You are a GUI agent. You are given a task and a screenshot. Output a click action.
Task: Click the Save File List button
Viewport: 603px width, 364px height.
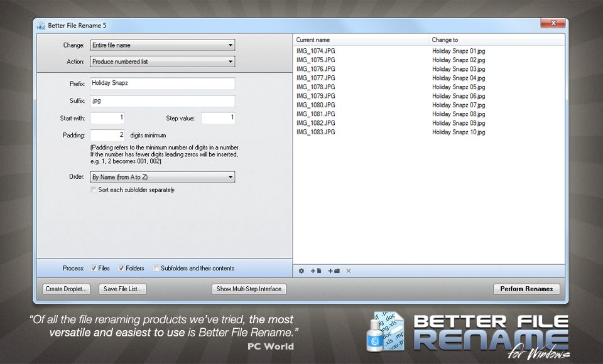122,289
